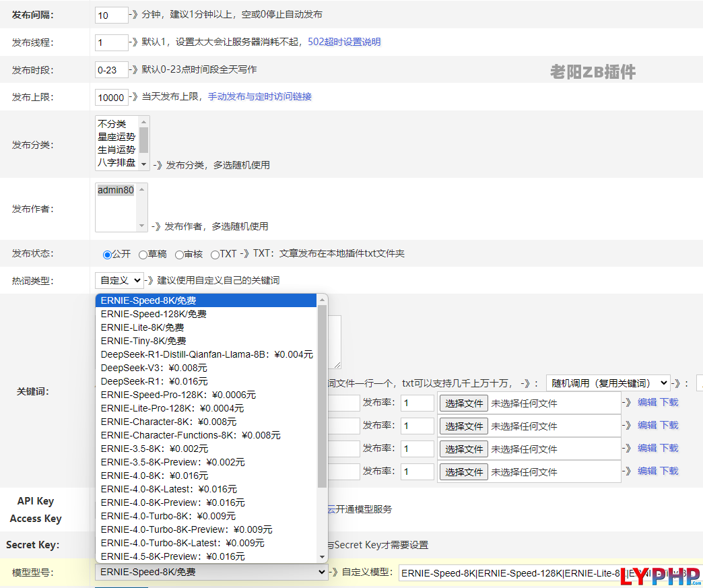Click the 模型型号 dropdown at the bottom
This screenshot has width=703, height=588.
click(211, 572)
